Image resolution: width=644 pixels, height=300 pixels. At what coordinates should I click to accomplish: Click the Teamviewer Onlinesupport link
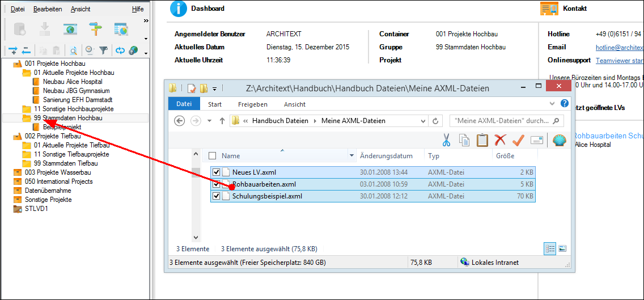[x=620, y=61]
